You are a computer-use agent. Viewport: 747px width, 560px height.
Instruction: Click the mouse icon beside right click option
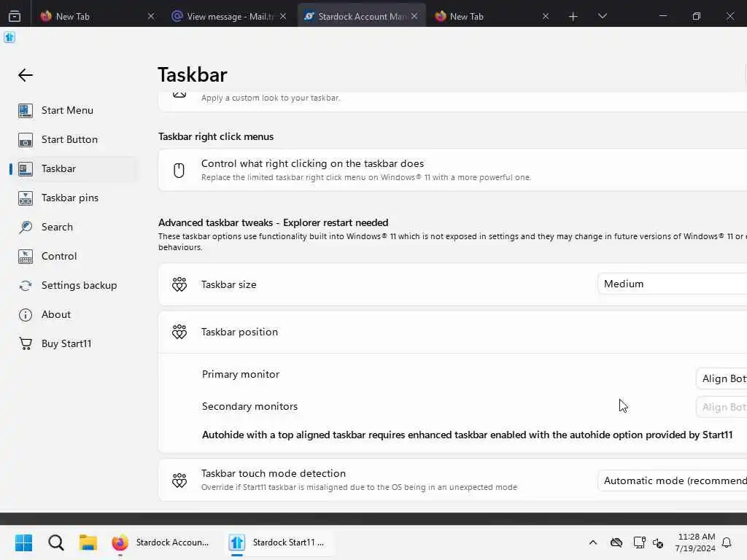click(179, 170)
